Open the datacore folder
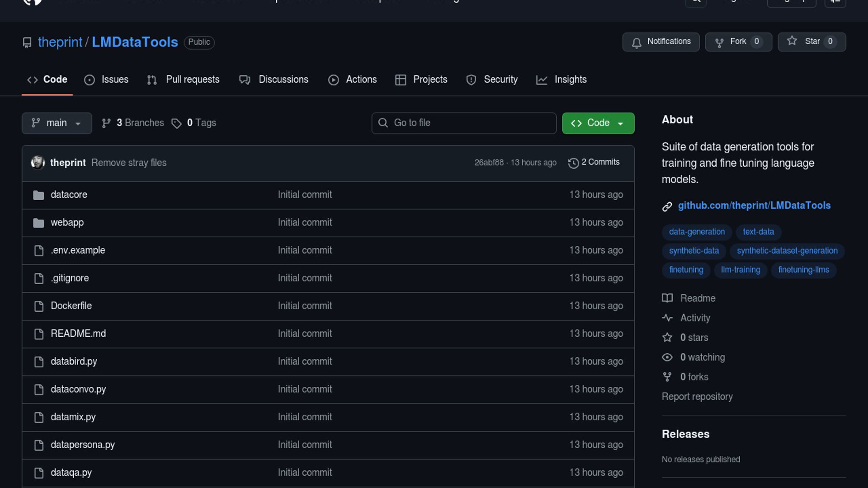This screenshot has height=488, width=868. tap(69, 195)
